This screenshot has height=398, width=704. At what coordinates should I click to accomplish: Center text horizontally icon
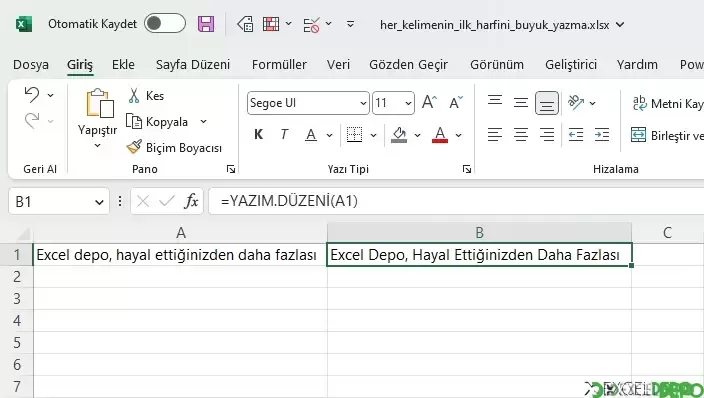pos(521,134)
